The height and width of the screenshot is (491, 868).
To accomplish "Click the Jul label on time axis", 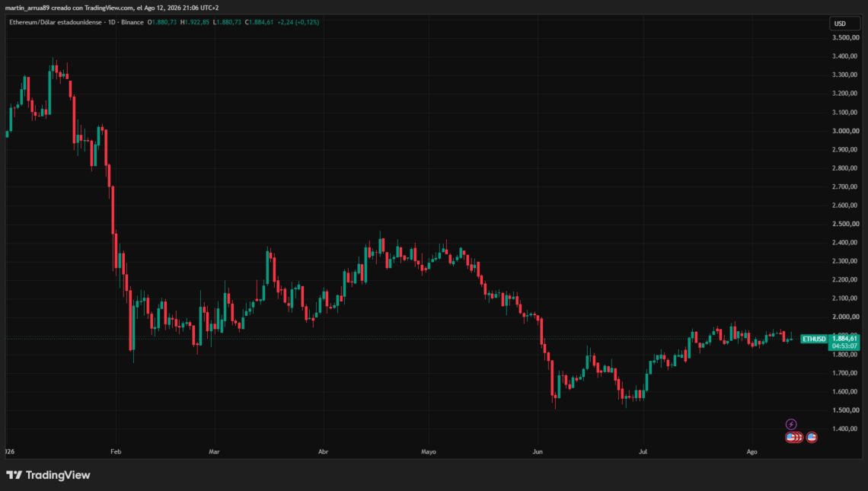I will 643,451.
